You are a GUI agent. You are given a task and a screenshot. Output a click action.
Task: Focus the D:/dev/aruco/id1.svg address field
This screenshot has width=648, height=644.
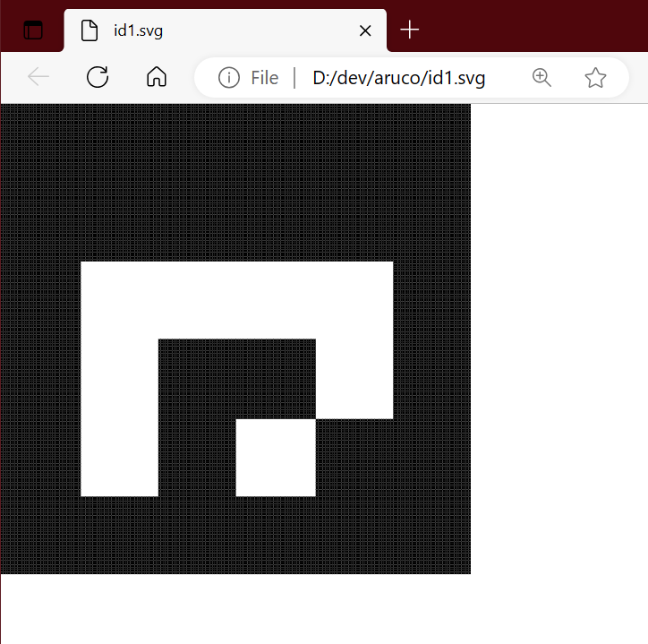398,78
